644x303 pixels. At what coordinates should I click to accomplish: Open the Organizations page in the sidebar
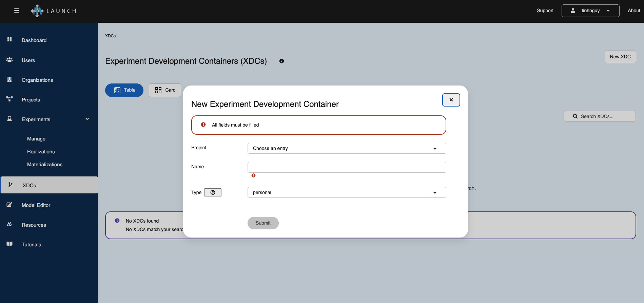pos(37,80)
